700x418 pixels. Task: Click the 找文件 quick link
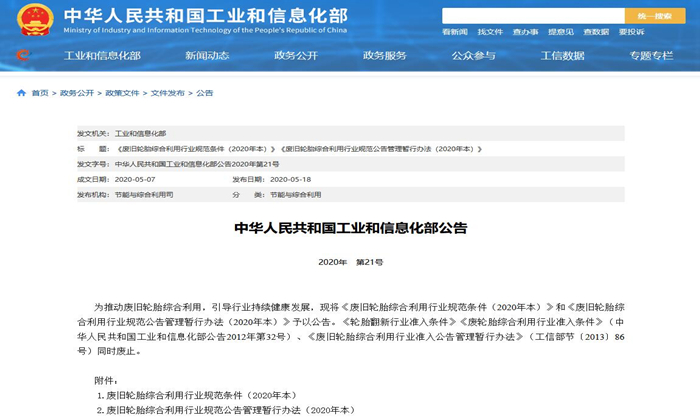[490, 32]
